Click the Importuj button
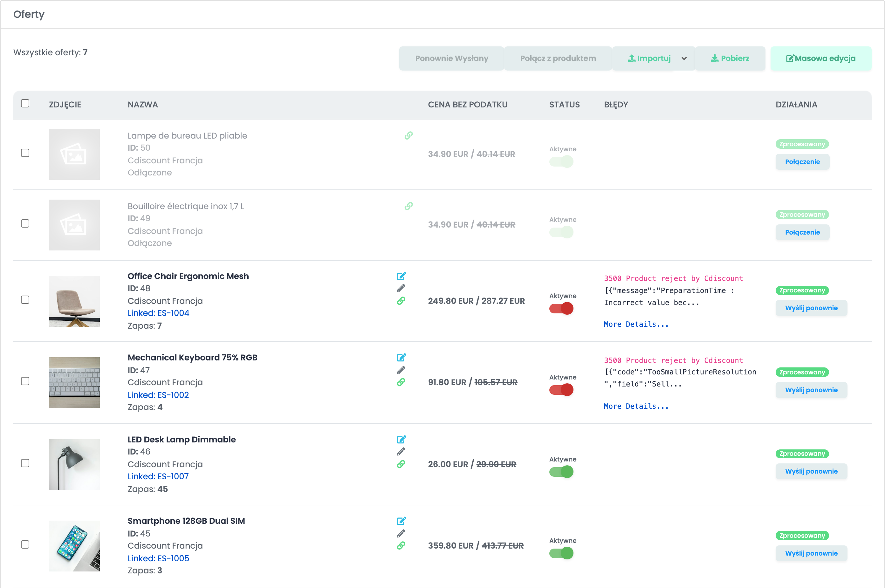885x588 pixels. (x=649, y=58)
